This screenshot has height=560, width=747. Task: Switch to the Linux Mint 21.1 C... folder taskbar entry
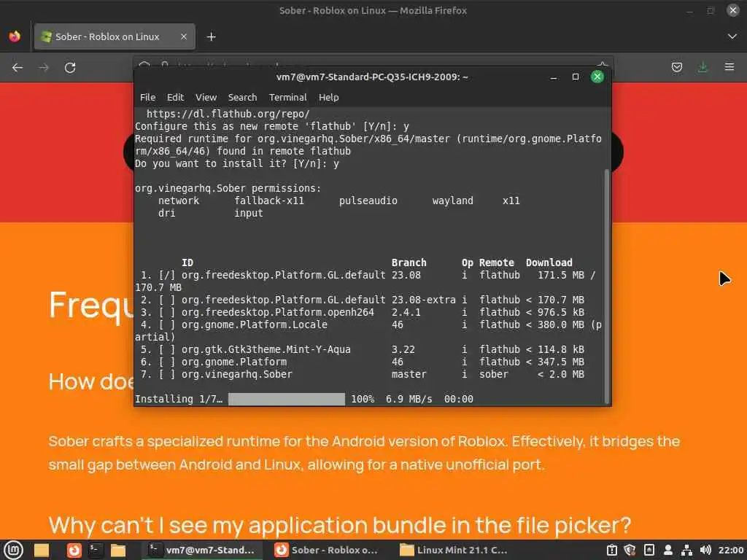pos(454,550)
